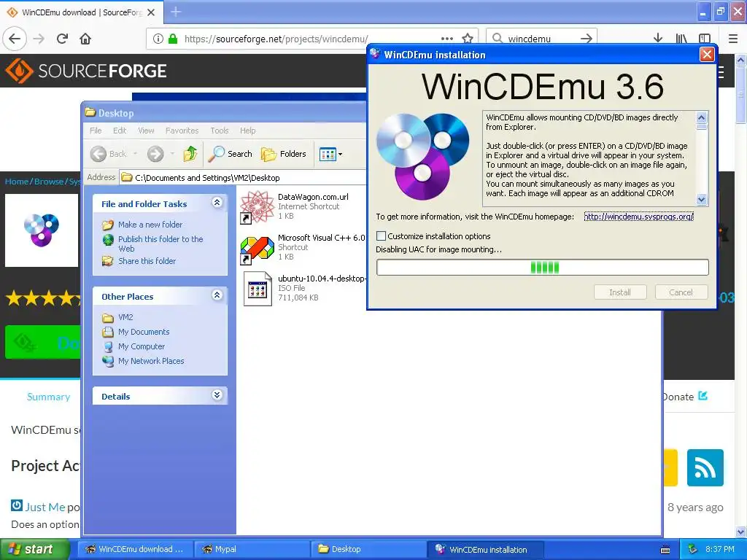
Task: Click the Just Me user link
Action: pos(44,507)
